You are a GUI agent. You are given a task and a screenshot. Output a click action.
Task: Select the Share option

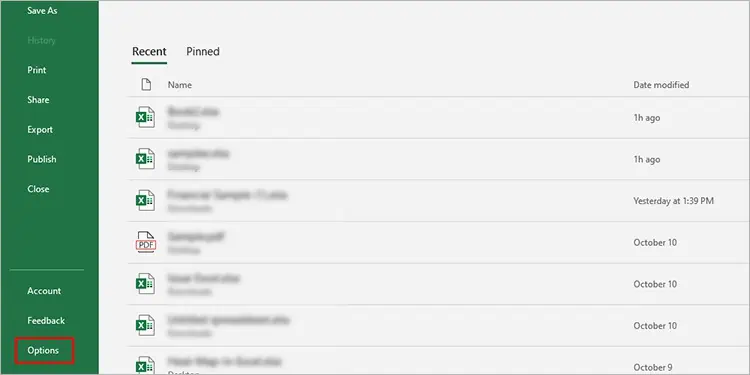tap(38, 99)
